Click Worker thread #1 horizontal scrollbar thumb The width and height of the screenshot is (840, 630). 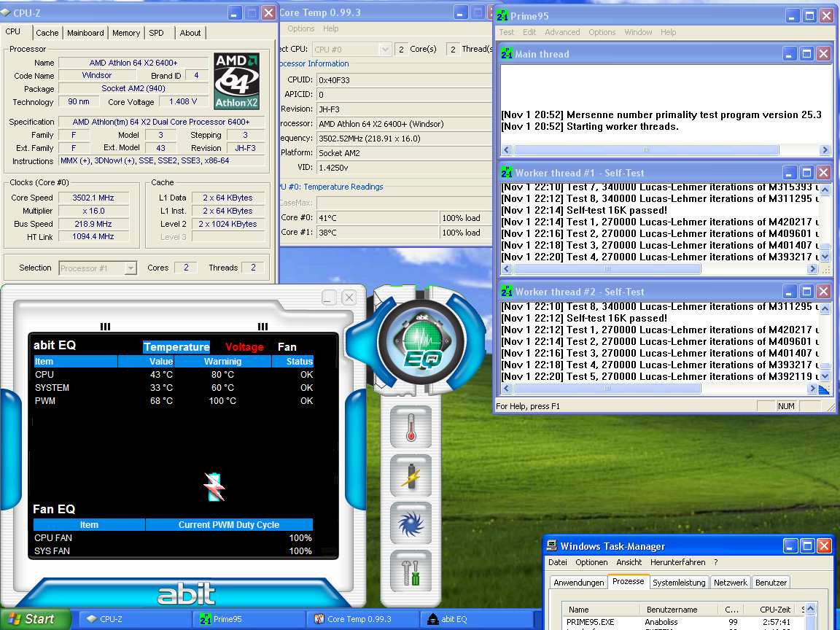point(607,269)
